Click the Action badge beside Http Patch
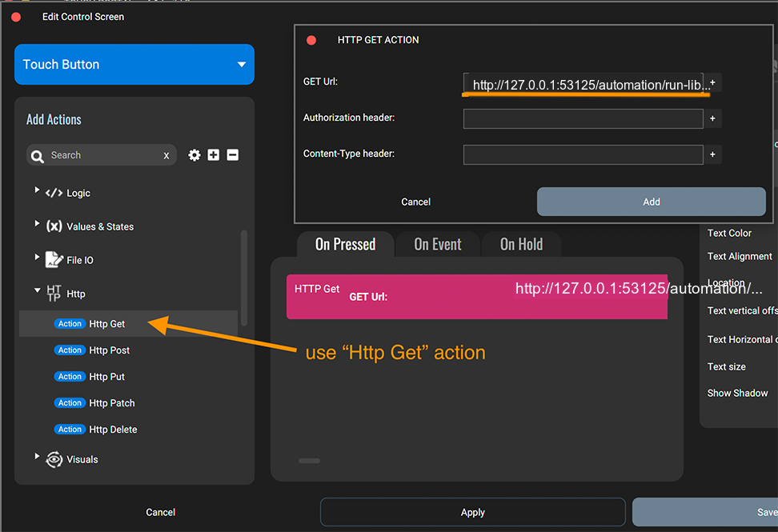The width and height of the screenshot is (778, 532). point(70,402)
